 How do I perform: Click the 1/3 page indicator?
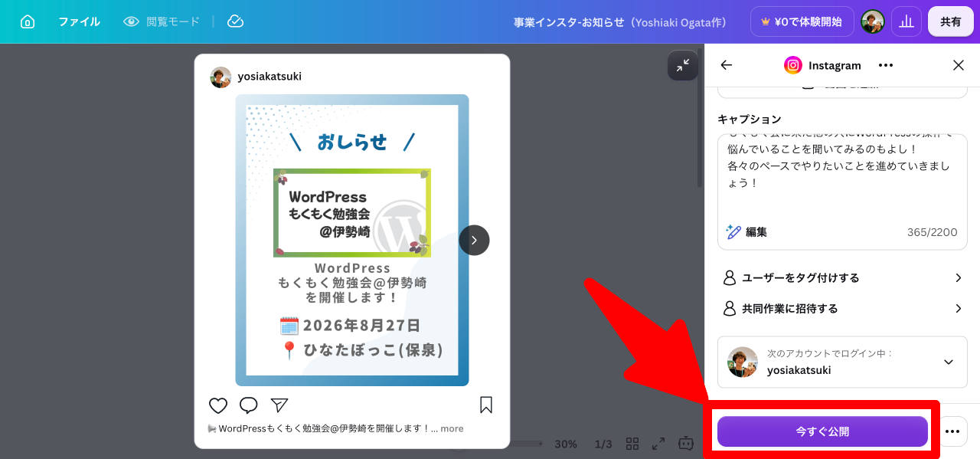click(x=603, y=444)
